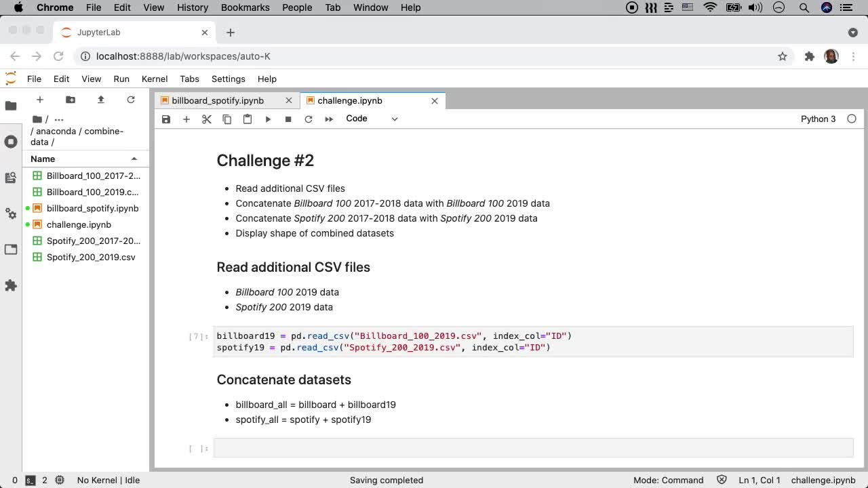The width and height of the screenshot is (868, 488).
Task: Run the selected cell with the play button
Action: tap(268, 119)
